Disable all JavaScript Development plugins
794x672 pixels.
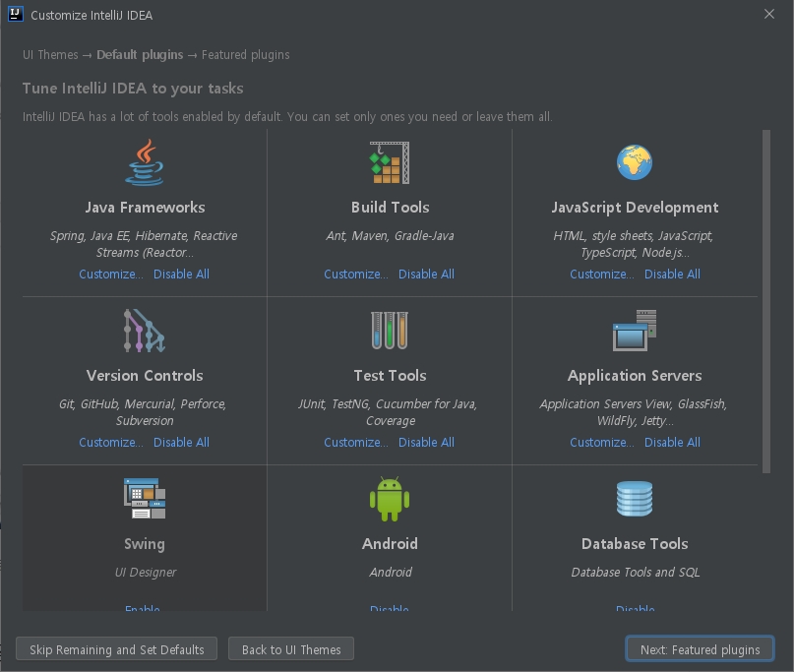coord(672,274)
